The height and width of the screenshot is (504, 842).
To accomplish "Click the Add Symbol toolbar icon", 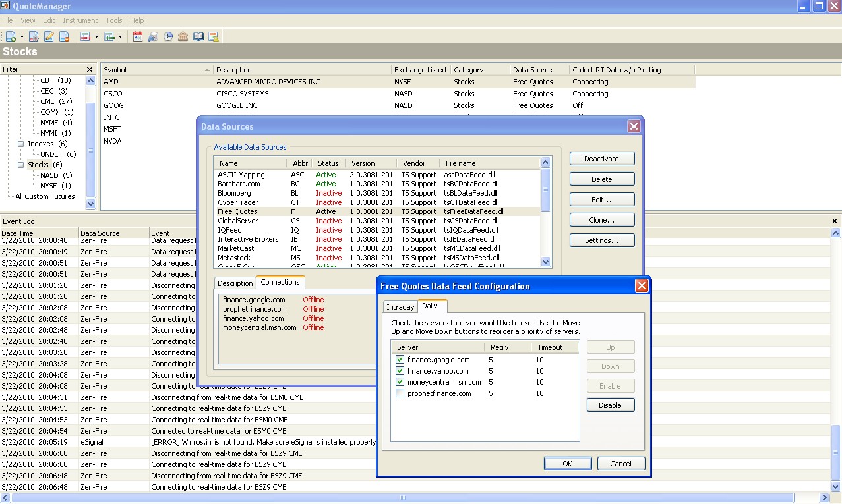I will [x=11, y=36].
